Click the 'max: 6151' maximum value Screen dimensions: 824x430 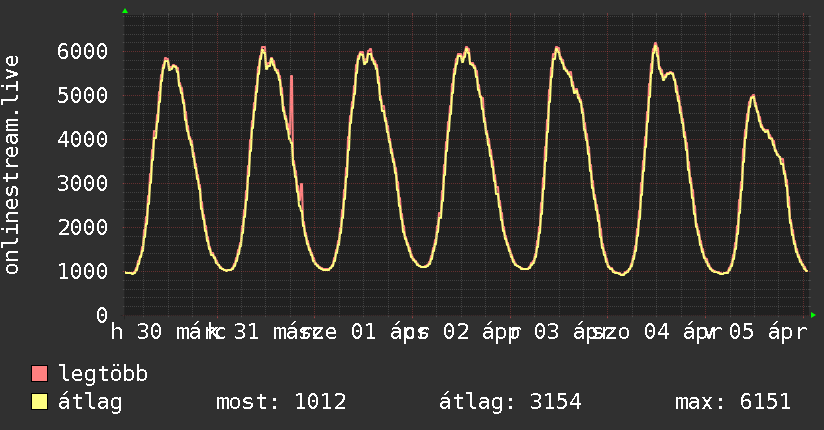(x=733, y=403)
